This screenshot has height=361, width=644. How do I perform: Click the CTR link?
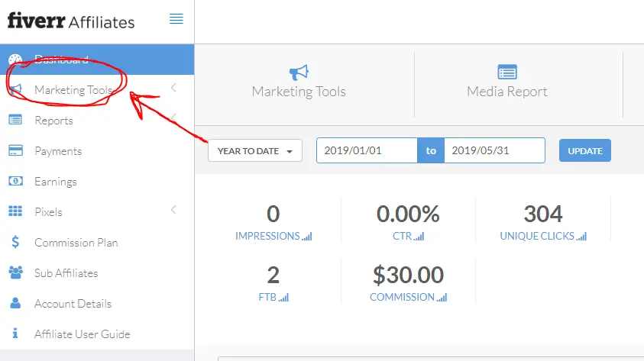[402, 236]
